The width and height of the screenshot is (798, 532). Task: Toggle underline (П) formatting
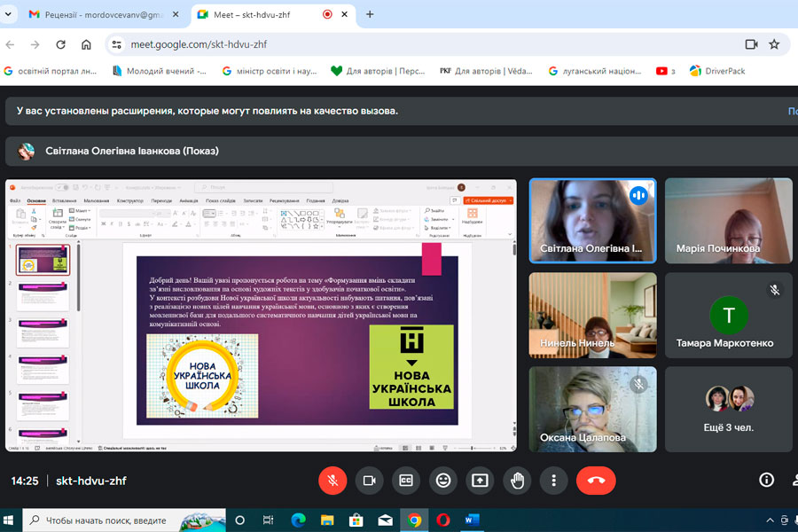[x=120, y=224]
